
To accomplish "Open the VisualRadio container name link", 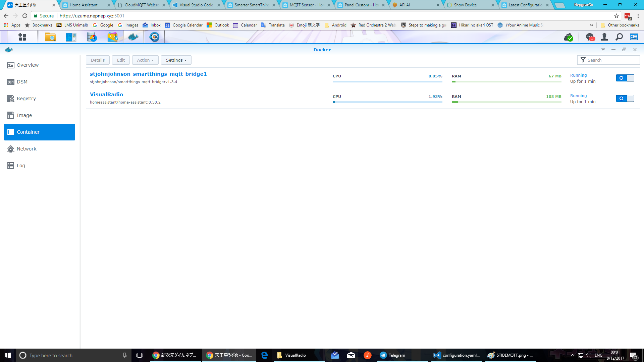I will [x=106, y=95].
